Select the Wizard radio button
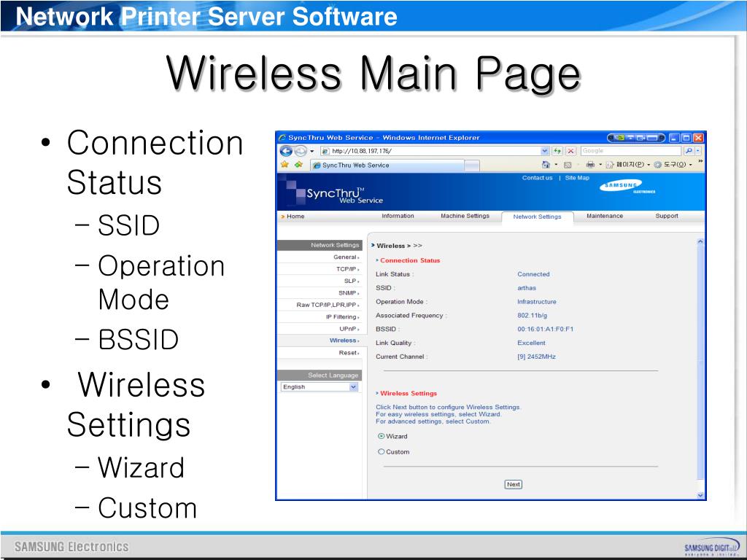 381,436
